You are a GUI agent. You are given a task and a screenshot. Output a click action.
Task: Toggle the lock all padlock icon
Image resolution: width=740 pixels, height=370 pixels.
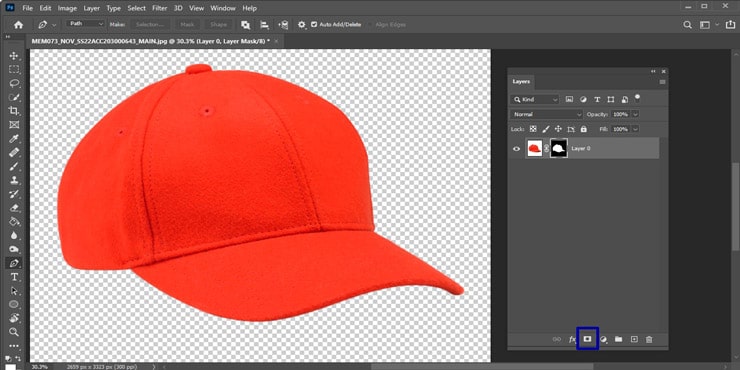point(583,129)
